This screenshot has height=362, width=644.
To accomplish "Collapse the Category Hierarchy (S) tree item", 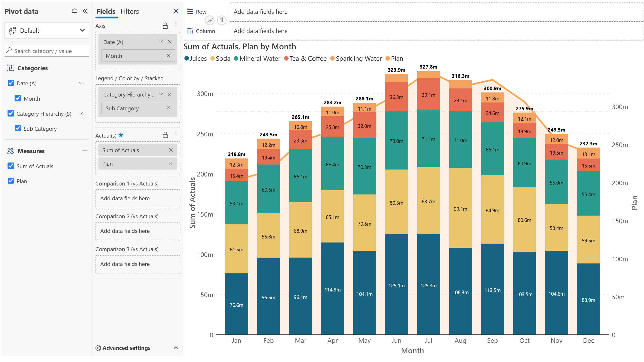I will point(80,114).
